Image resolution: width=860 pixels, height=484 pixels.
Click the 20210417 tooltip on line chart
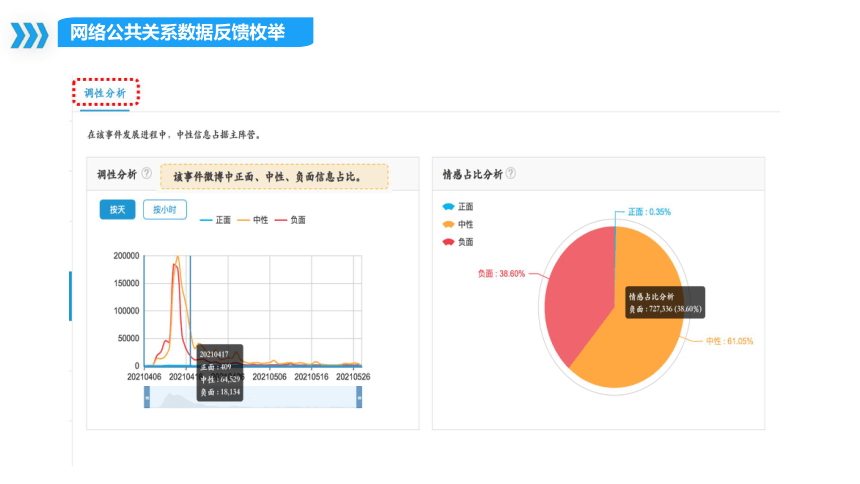coord(219,373)
